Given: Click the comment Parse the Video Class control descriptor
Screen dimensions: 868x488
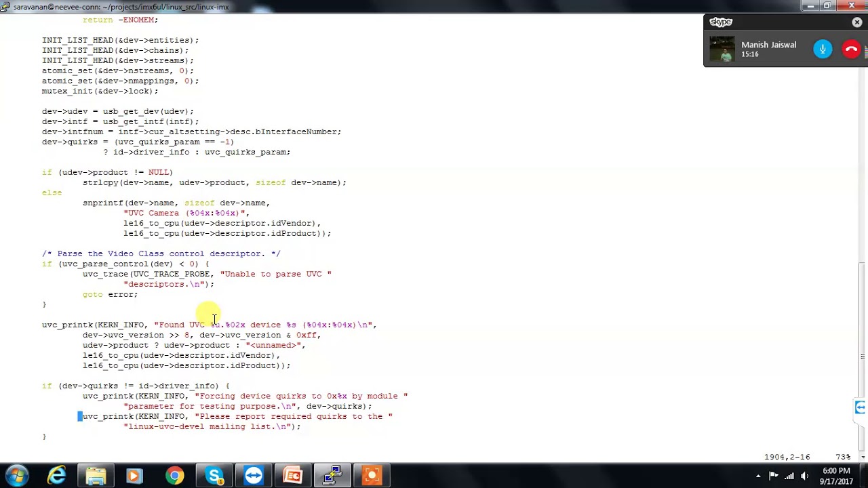Looking at the screenshot, I should pos(161,253).
